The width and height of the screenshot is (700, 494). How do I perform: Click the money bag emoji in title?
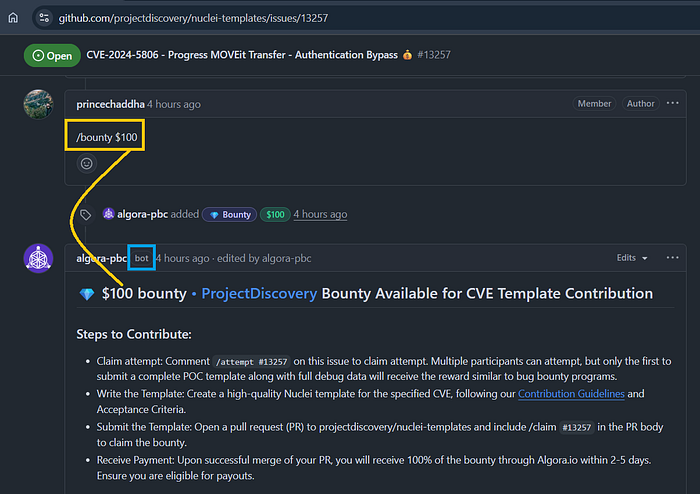(407, 55)
